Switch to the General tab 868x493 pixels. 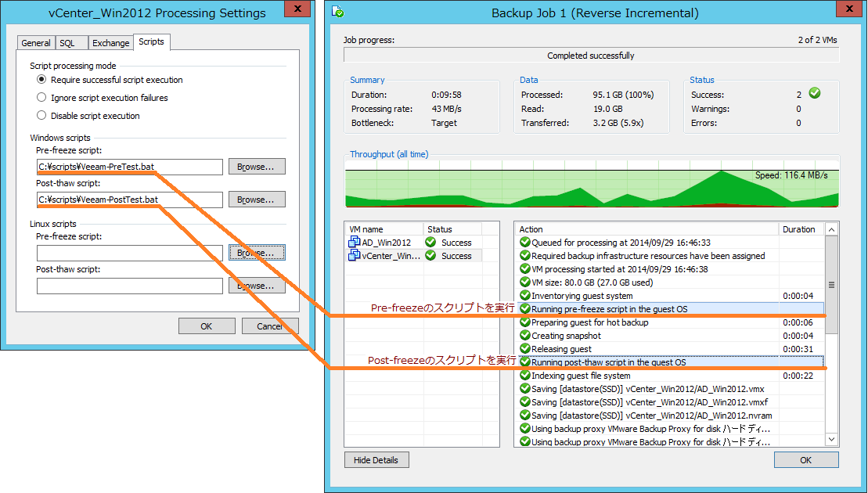[x=36, y=42]
